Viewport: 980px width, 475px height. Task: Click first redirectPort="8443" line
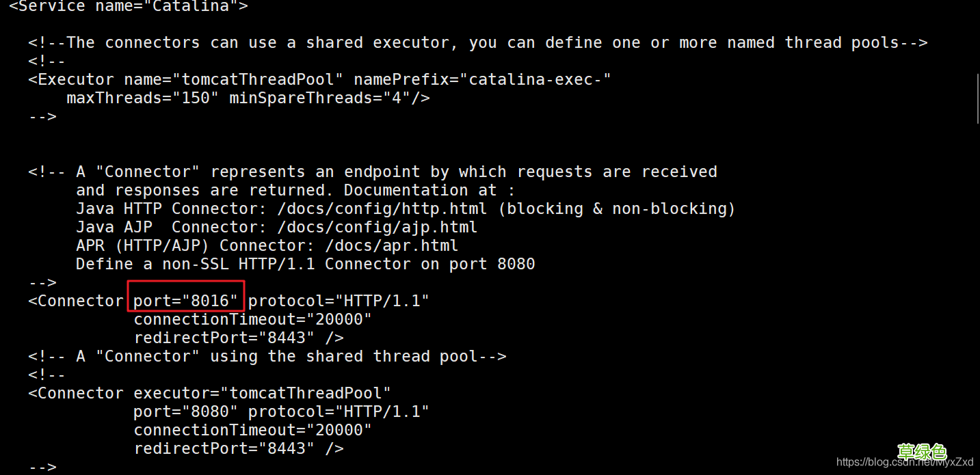pyautogui.click(x=239, y=338)
